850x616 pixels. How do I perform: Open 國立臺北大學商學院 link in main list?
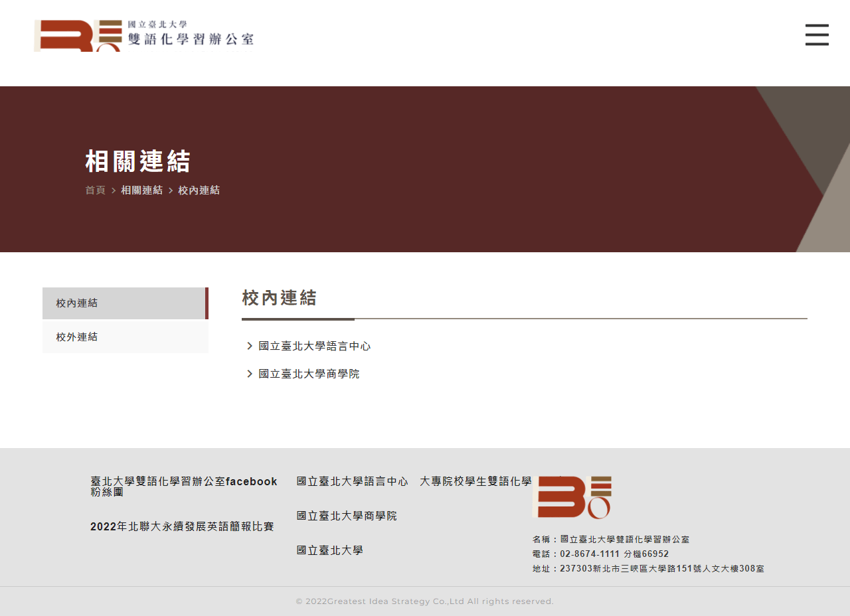[309, 374]
